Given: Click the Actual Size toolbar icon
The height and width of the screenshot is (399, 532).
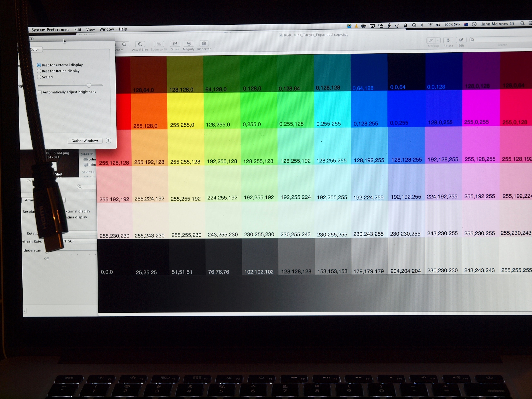Looking at the screenshot, I should tap(140, 44).
